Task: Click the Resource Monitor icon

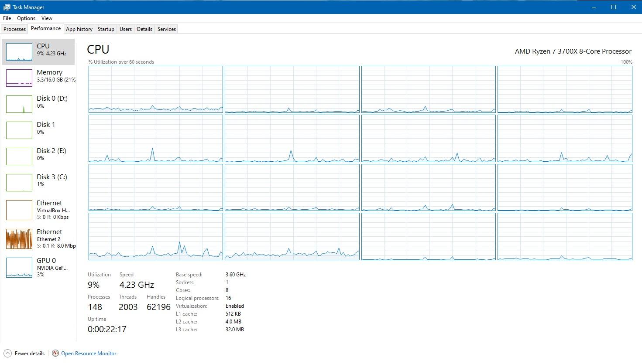Action: click(55, 353)
